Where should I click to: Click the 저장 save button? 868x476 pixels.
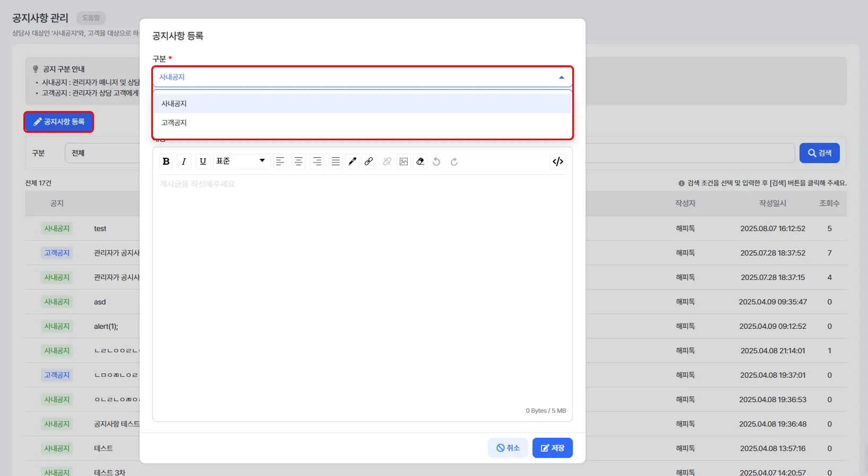click(552, 448)
